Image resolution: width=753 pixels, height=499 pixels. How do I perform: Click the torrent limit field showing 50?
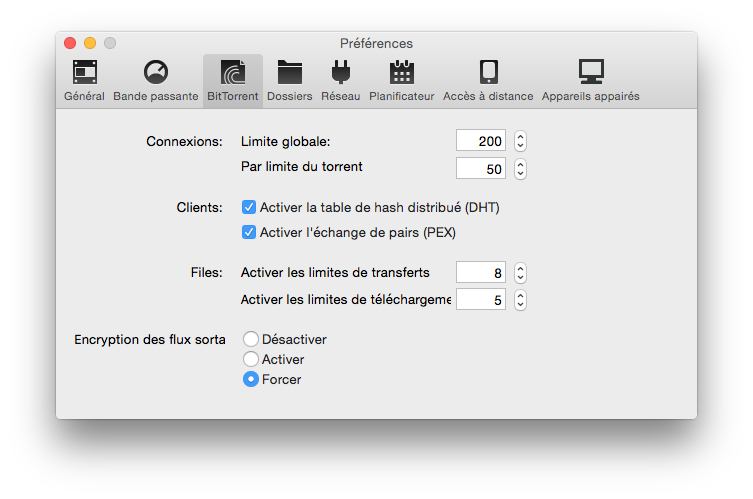481,169
